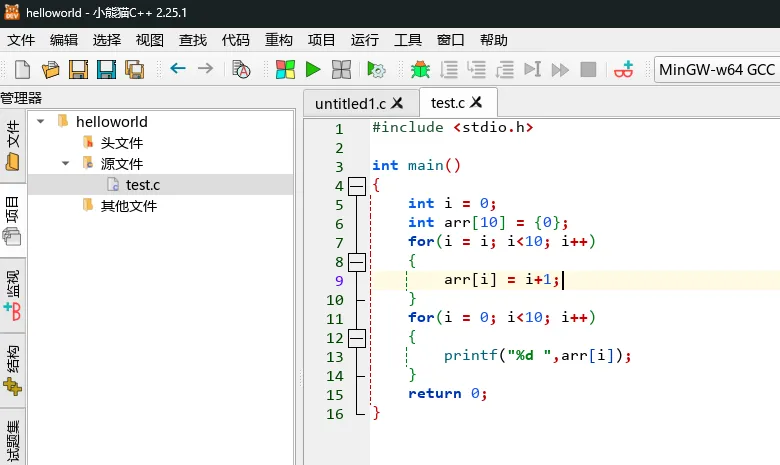This screenshot has height=465, width=780.
Task: Start debugging with the green bug icon
Action: tap(420, 69)
